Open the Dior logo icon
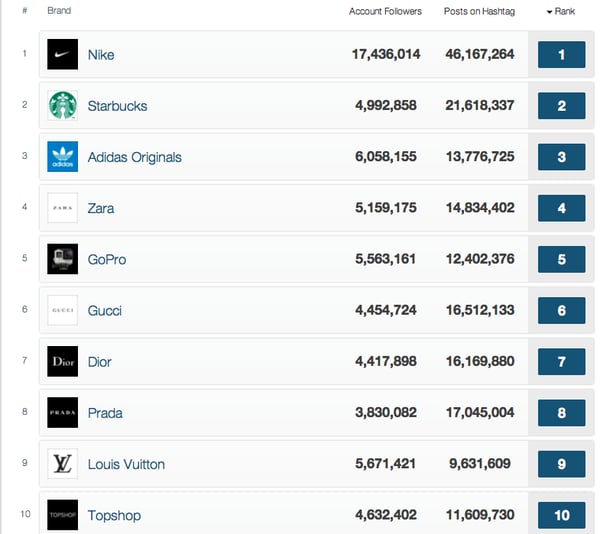The image size is (600, 534). [62, 361]
